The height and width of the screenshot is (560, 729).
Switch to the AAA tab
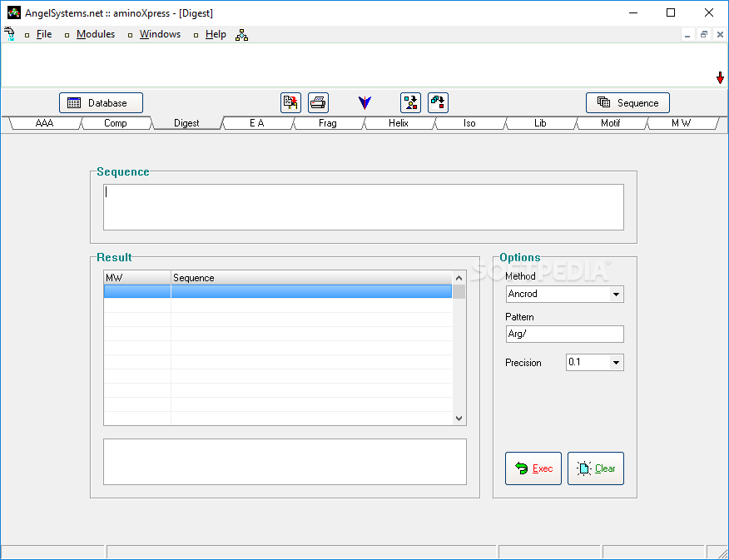coord(45,123)
